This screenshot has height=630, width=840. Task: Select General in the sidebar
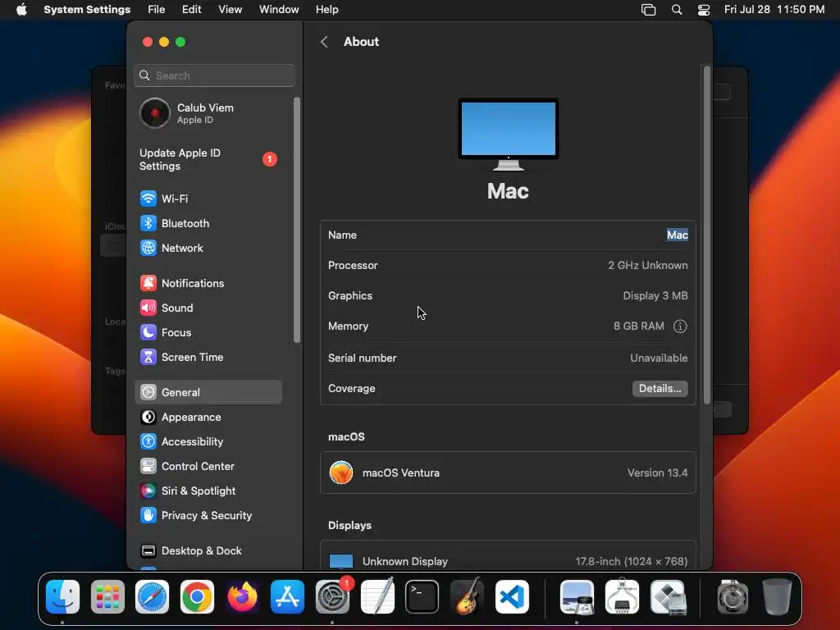[x=208, y=392]
